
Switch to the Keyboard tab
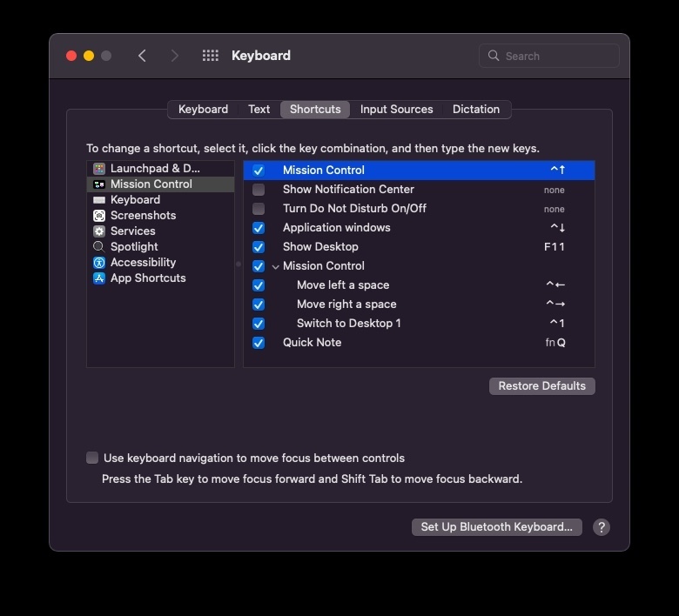(203, 109)
